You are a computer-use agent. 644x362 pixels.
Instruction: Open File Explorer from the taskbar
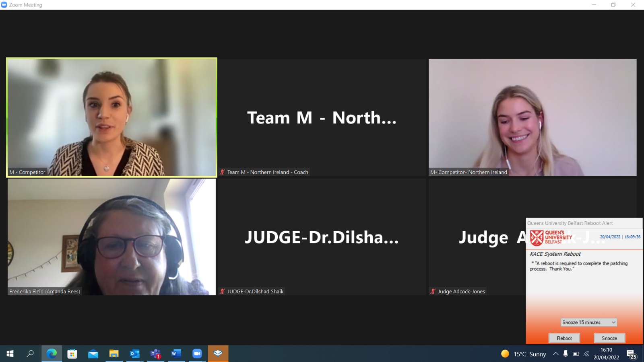coord(114,354)
